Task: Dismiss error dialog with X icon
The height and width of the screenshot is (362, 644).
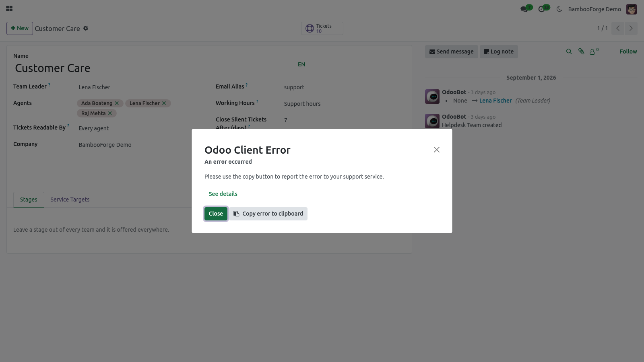Action: pos(437,150)
